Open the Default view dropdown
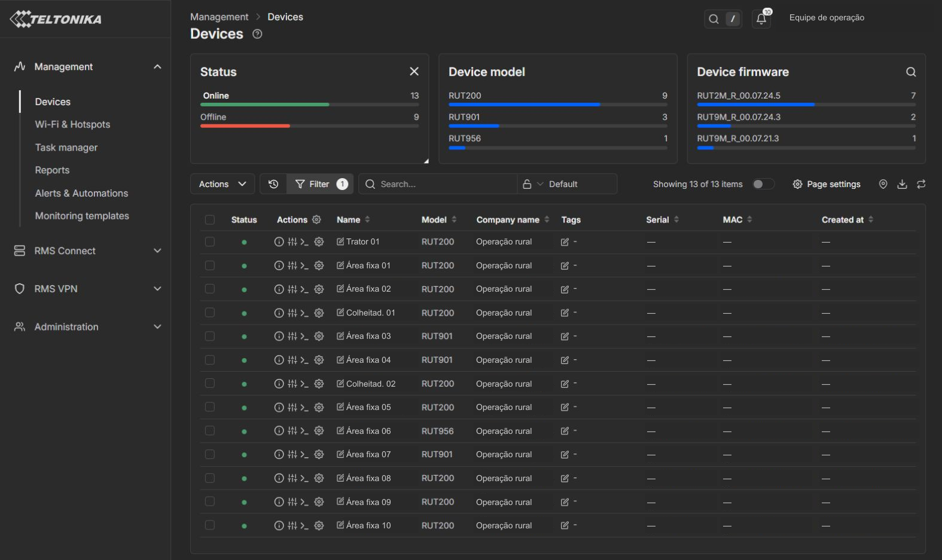 (566, 184)
